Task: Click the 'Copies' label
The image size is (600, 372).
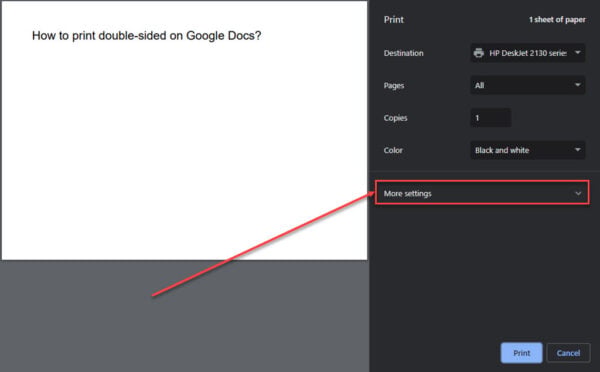Action: tap(395, 118)
